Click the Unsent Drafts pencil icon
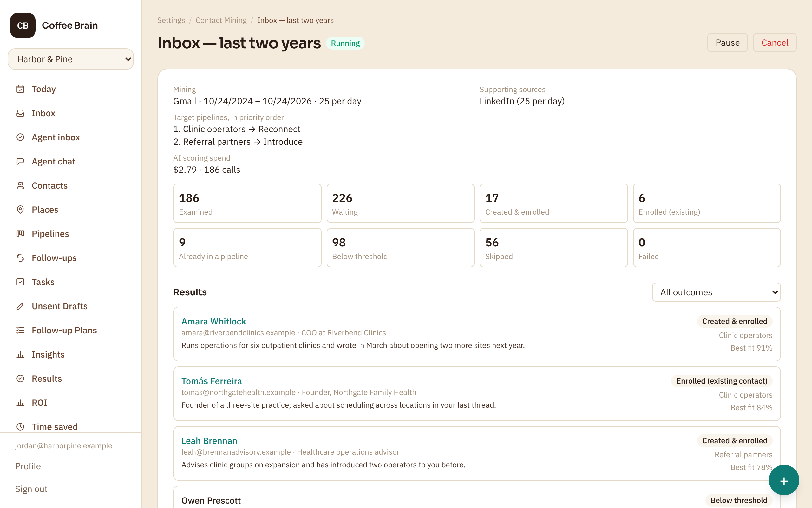 [x=21, y=306]
